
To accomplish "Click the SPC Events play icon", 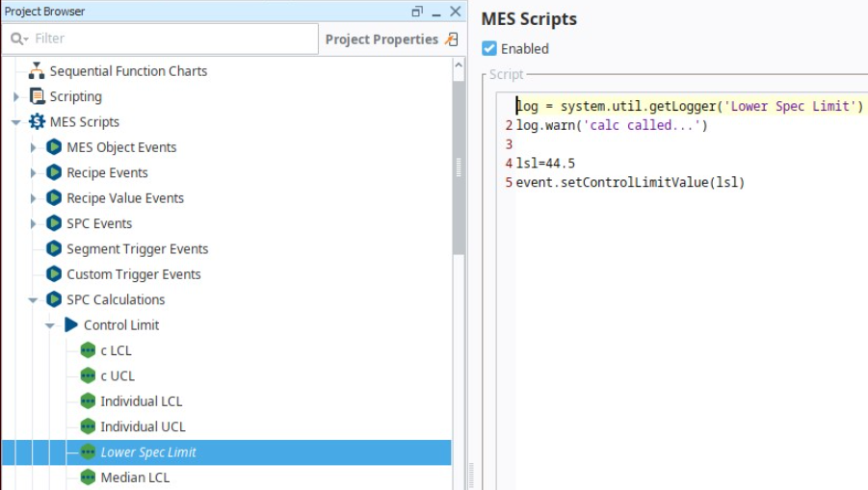I will pyautogui.click(x=54, y=223).
